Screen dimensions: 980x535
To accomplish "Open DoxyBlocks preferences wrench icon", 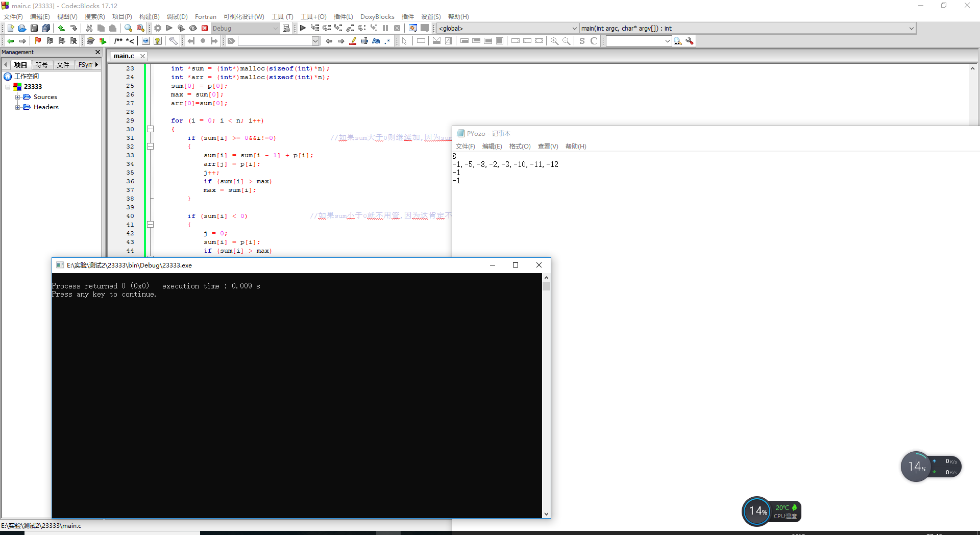I will [x=174, y=41].
